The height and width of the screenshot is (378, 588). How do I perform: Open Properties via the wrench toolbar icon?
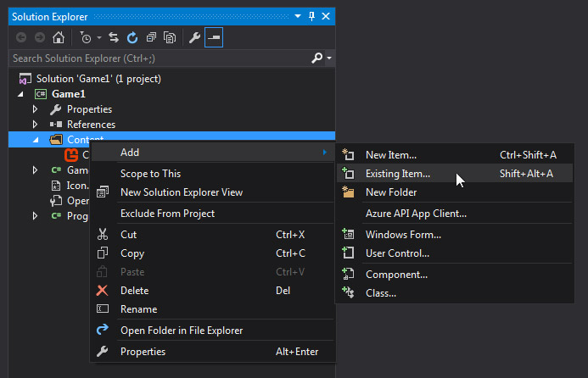[195, 38]
